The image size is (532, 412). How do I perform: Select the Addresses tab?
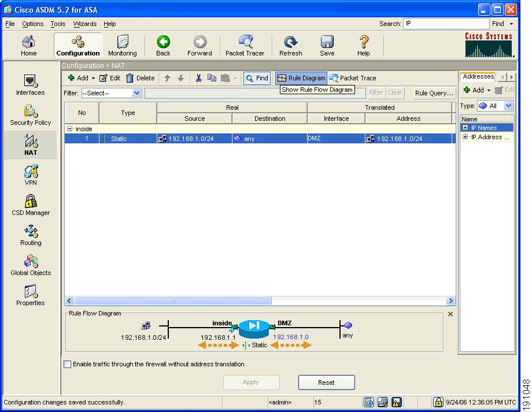click(x=478, y=77)
